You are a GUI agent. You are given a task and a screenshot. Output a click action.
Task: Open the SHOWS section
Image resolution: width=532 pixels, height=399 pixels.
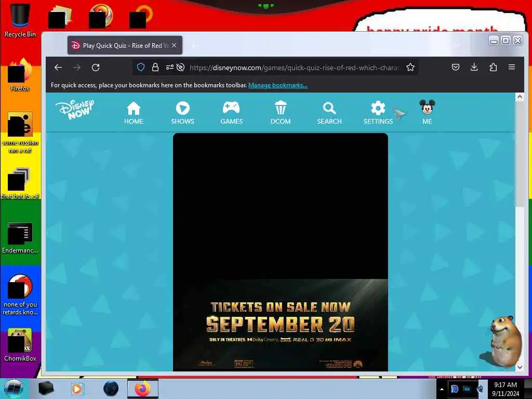[182, 113]
